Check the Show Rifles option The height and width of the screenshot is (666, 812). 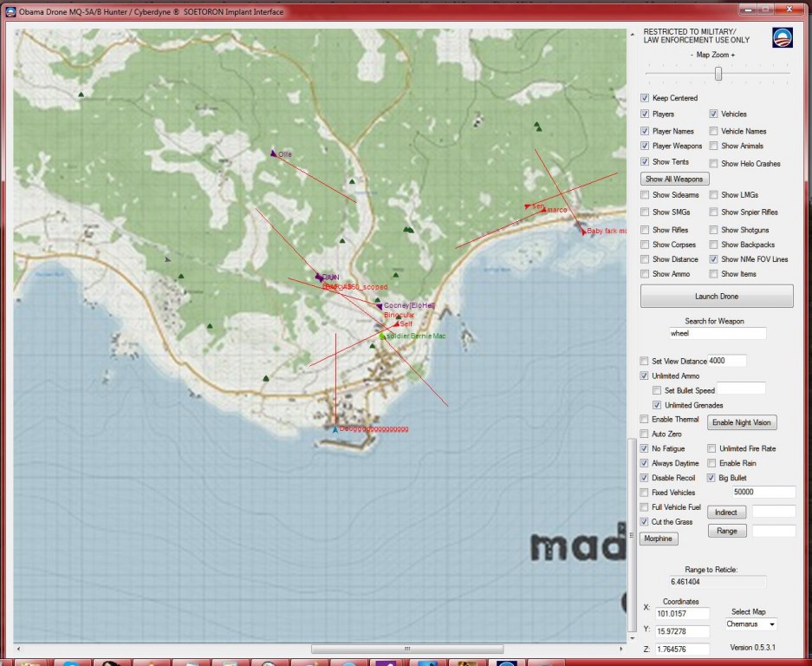pos(645,230)
